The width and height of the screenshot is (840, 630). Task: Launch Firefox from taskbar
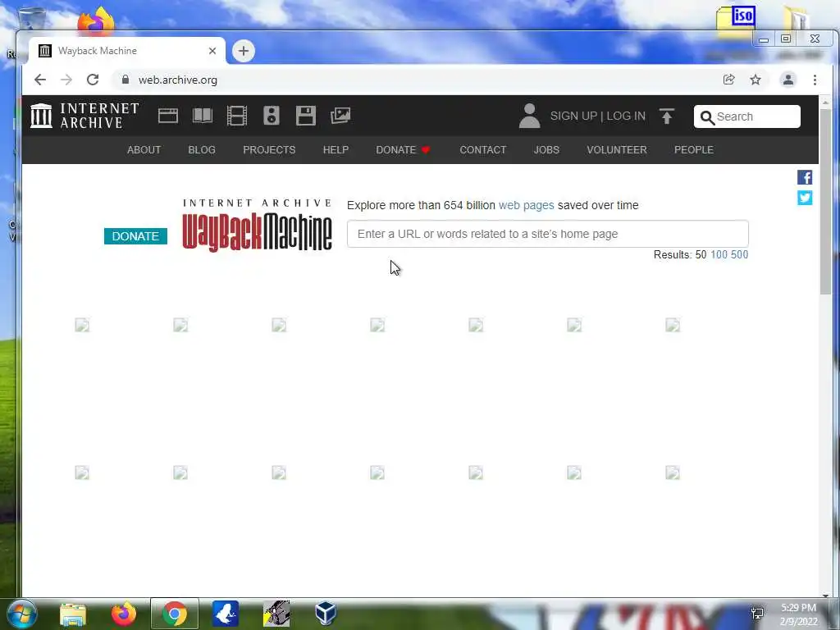[x=124, y=614]
